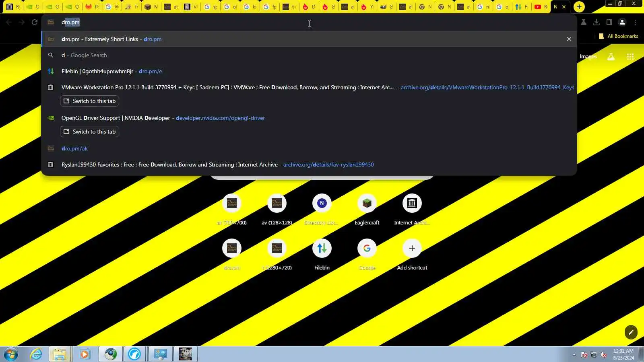Switch to the first Internet Archive tab

pos(13,7)
